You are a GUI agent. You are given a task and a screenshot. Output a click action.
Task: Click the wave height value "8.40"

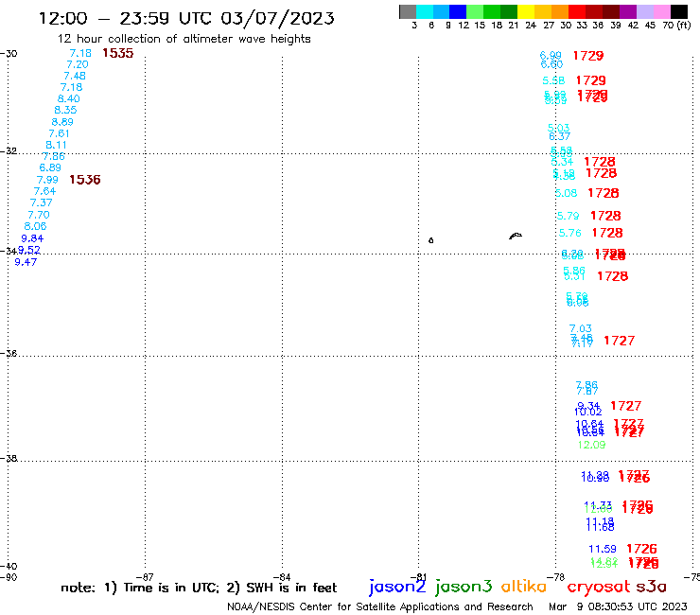coord(69,98)
